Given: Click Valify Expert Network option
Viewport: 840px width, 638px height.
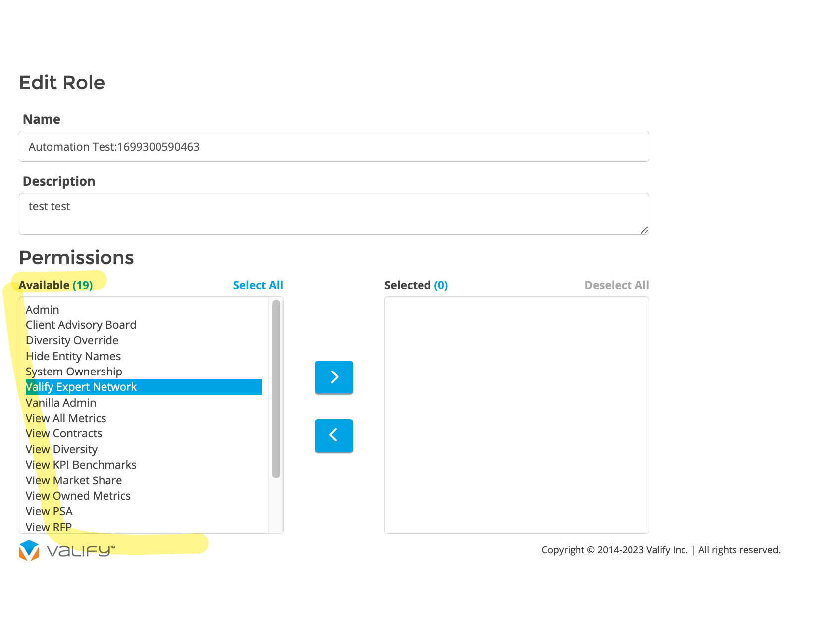Looking at the screenshot, I should click(x=81, y=387).
